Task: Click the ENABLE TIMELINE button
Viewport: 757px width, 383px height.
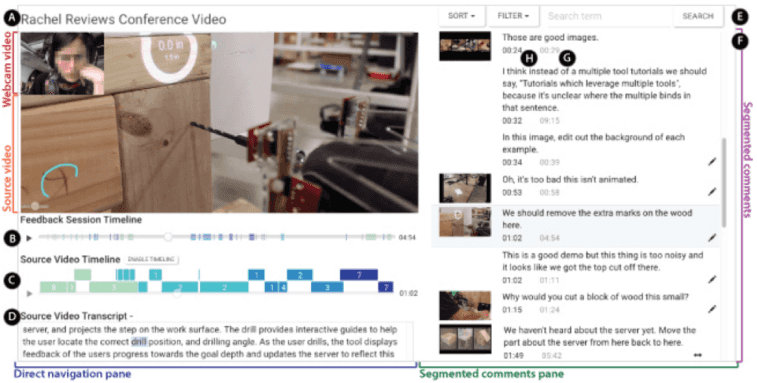Action: 151,259
